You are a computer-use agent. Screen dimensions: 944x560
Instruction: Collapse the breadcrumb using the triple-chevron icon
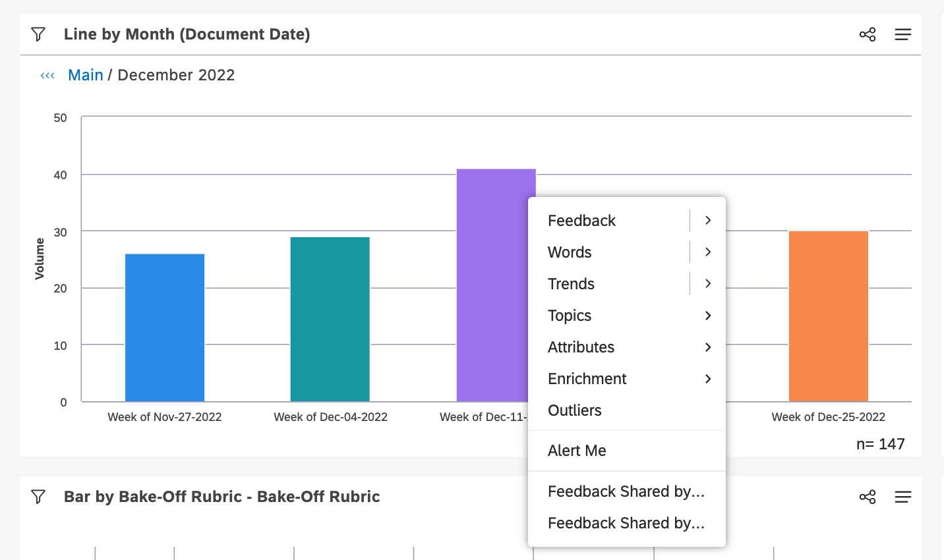[x=47, y=75]
